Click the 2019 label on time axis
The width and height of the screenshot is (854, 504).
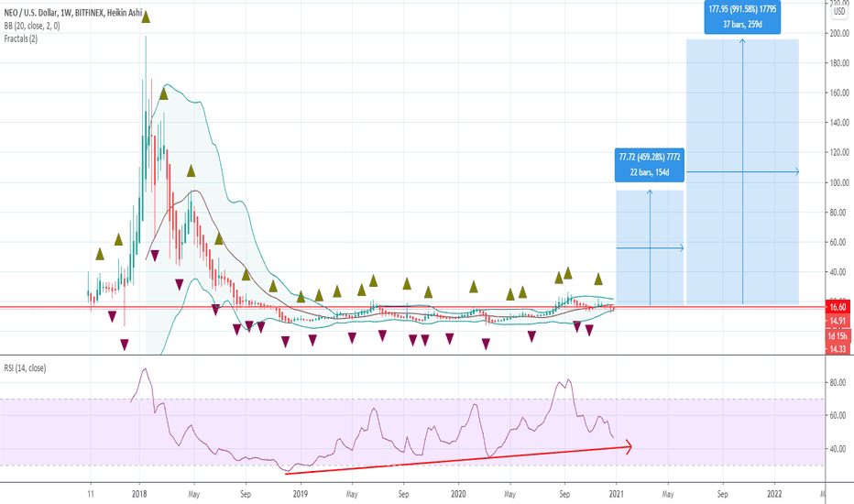tap(301, 494)
